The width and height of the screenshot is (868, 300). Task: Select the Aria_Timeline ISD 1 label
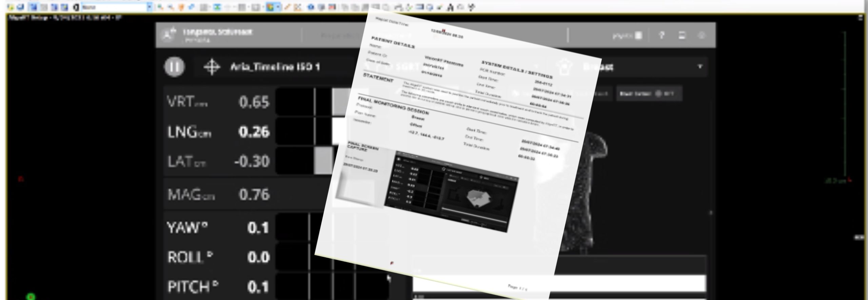point(275,67)
